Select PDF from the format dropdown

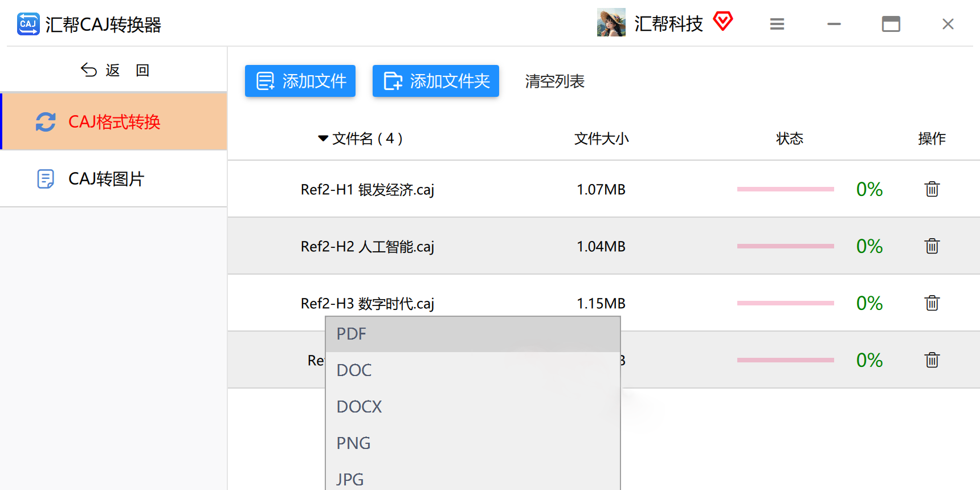pos(472,334)
